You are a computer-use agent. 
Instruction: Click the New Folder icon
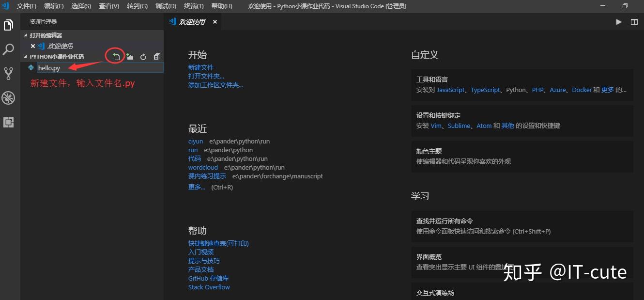129,56
